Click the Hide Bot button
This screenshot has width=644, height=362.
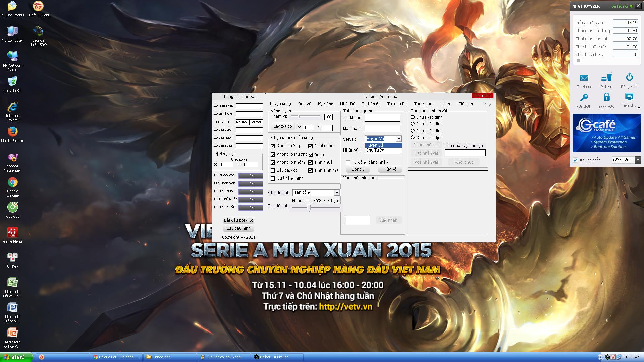(482, 96)
